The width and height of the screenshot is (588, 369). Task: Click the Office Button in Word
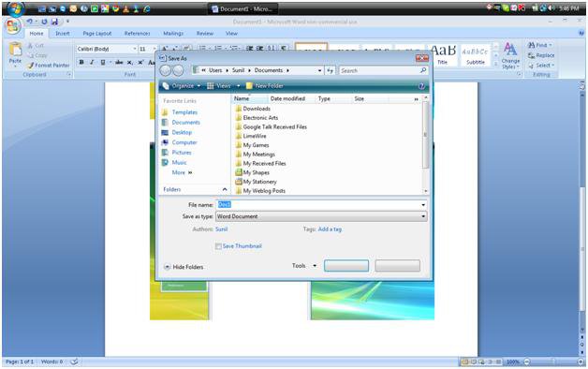[x=13, y=26]
